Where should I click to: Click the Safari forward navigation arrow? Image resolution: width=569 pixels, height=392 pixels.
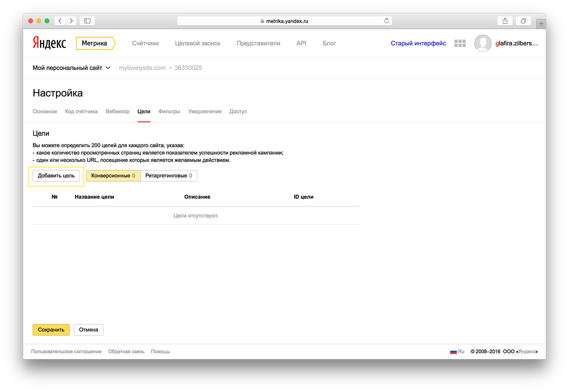click(x=71, y=21)
